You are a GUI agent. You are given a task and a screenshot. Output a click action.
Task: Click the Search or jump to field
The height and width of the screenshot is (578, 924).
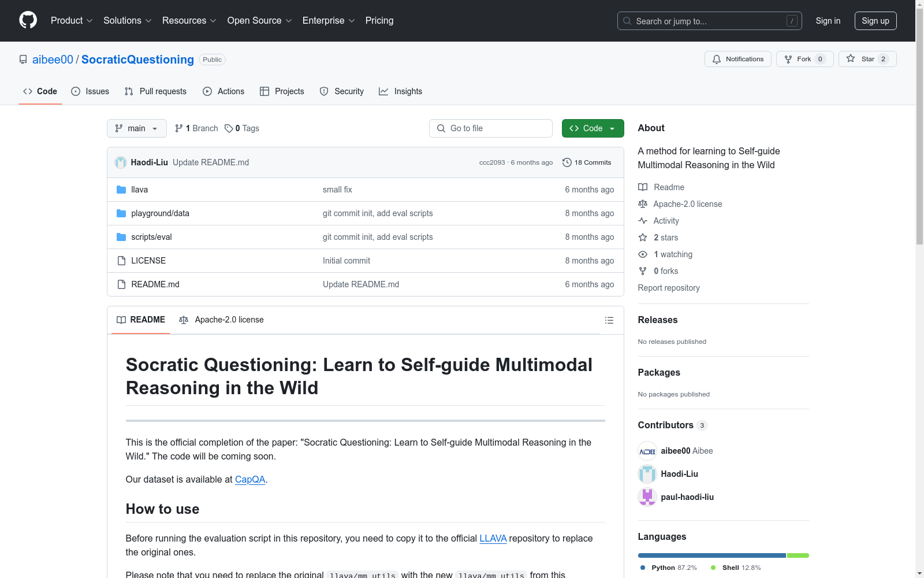point(710,21)
